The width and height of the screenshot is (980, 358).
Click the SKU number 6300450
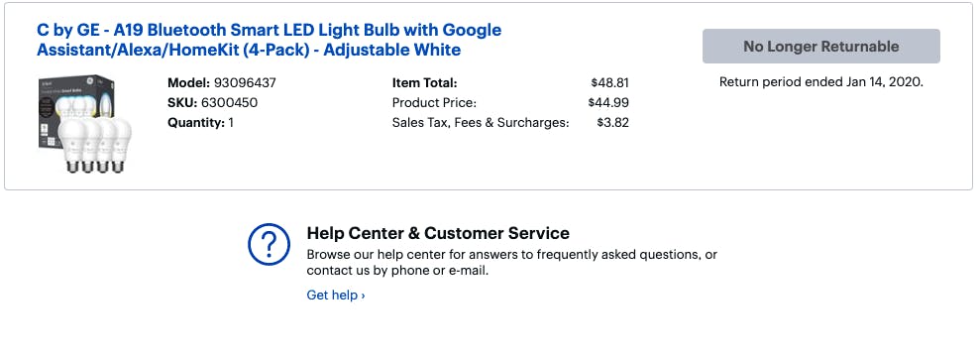(229, 103)
